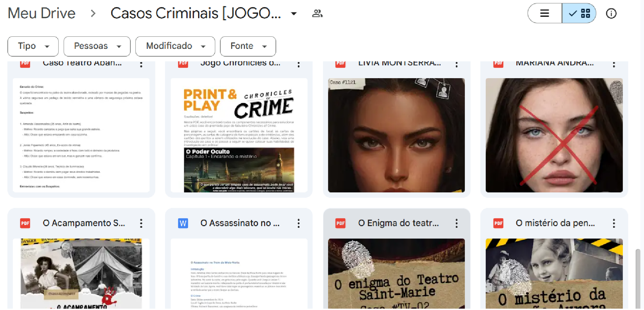644x310 pixels.
Task: Open the info details panel
Action: [x=611, y=13]
